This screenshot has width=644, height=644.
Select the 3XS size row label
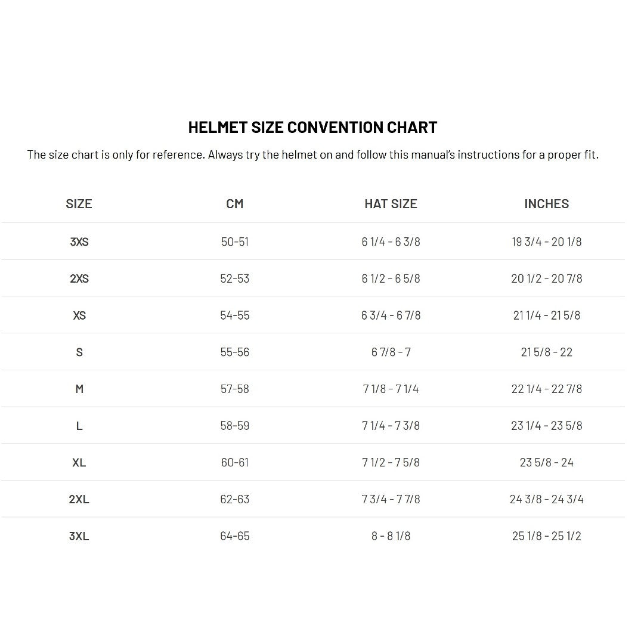point(79,242)
